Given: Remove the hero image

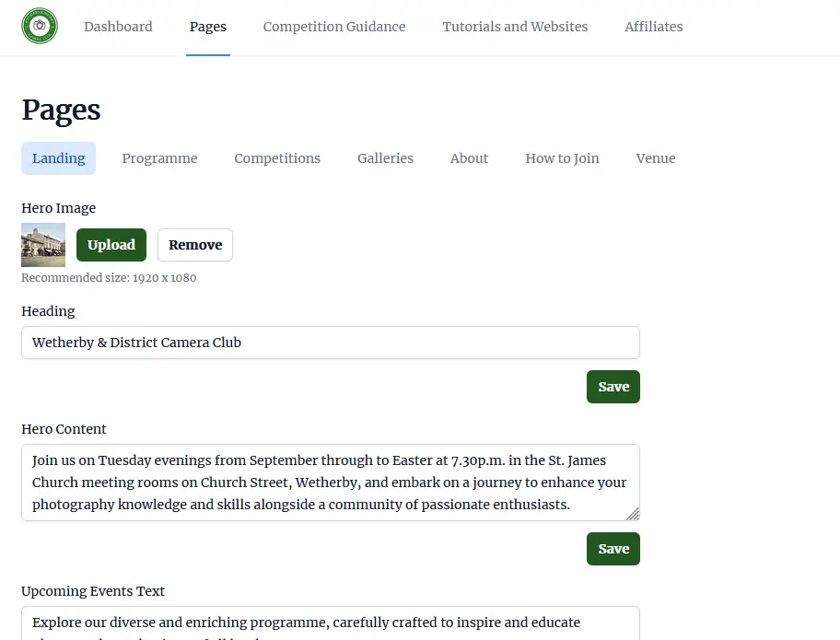Looking at the screenshot, I should click(195, 245).
